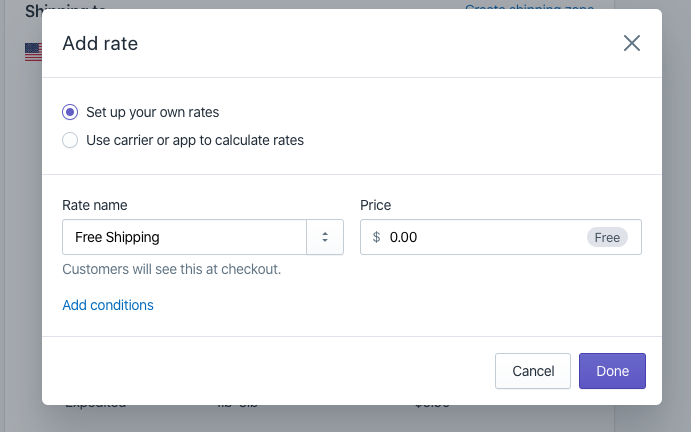
Task: Click the Customers will see this help text
Action: [171, 269]
